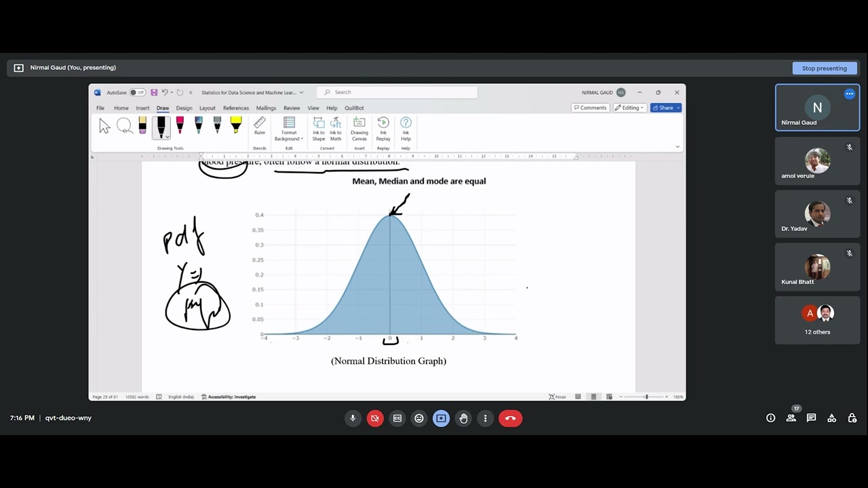Toggle the present-screen button in meeting bar
Screen dimensions: 868x488
[x=441, y=418]
